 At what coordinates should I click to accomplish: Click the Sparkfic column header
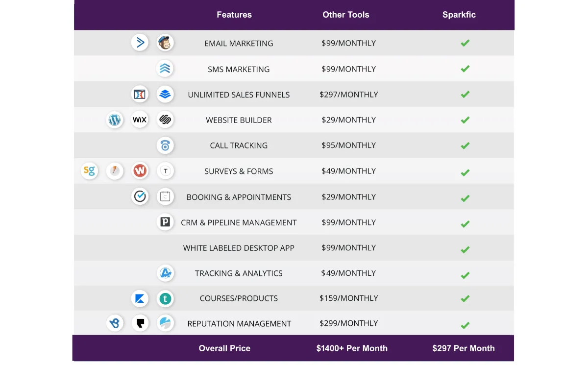point(459,15)
